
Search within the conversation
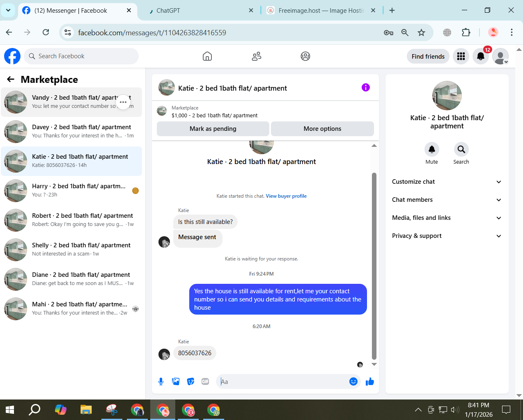click(461, 149)
